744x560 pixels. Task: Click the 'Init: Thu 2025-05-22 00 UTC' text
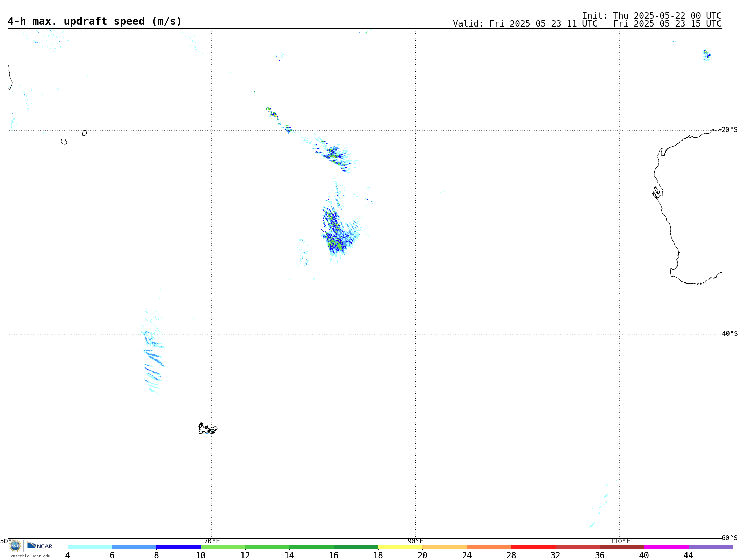point(652,16)
